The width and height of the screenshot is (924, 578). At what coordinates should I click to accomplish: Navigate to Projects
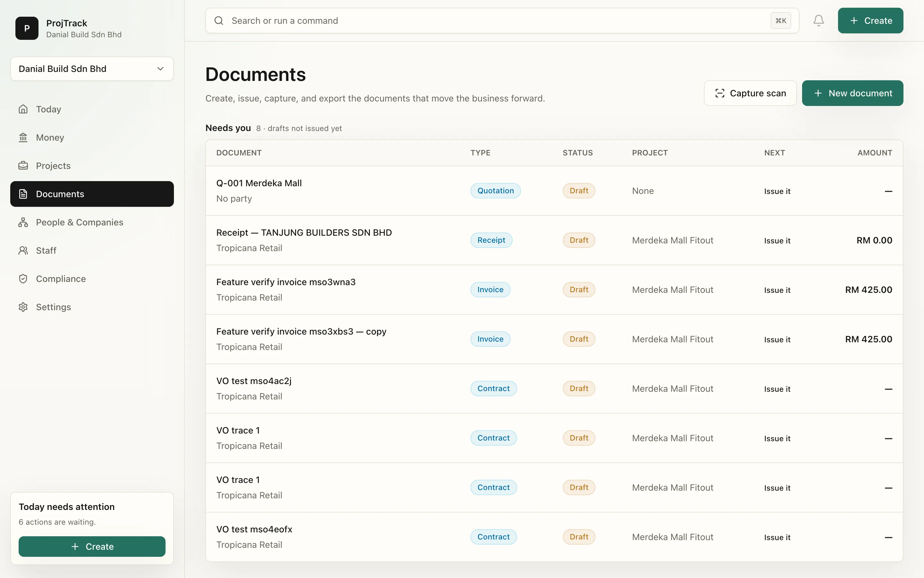click(x=92, y=166)
